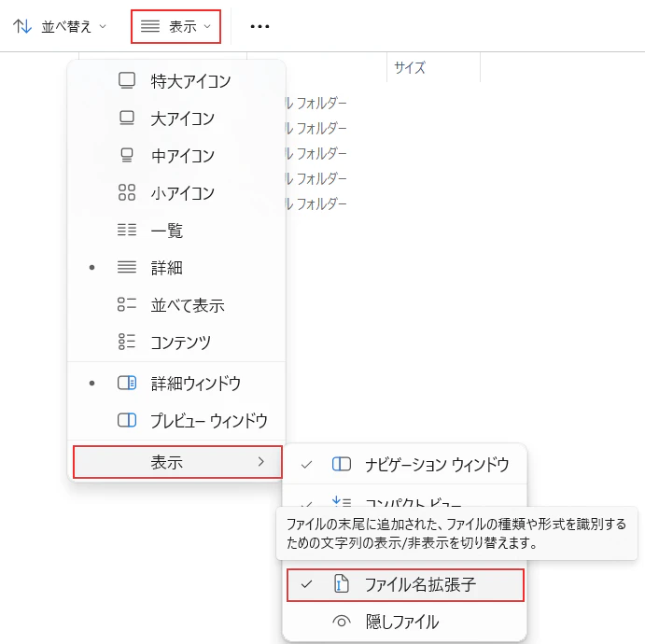Viewport: 645px width, 644px height.
Task: Click the content icon beside コンテンツ
Action: tap(127, 342)
